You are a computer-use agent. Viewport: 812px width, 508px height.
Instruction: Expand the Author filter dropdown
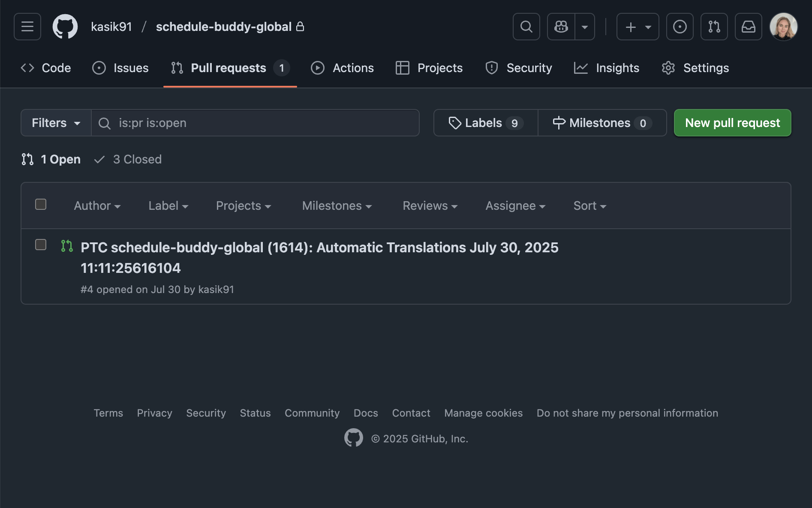coord(97,206)
